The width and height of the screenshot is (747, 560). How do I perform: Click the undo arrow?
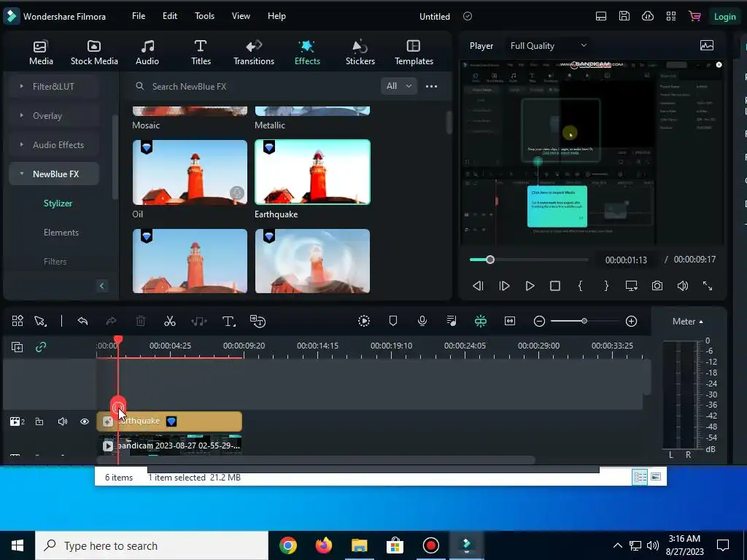(x=82, y=322)
